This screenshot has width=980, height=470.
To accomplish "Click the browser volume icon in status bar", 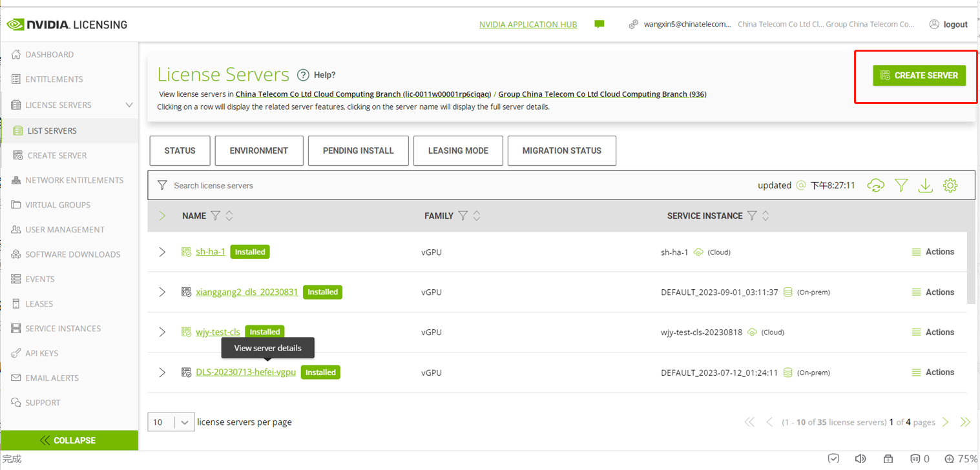I will point(860,459).
